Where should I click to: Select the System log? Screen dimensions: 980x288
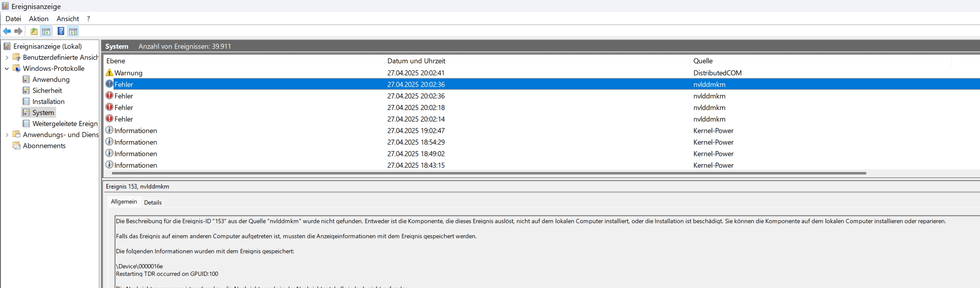pyautogui.click(x=43, y=113)
